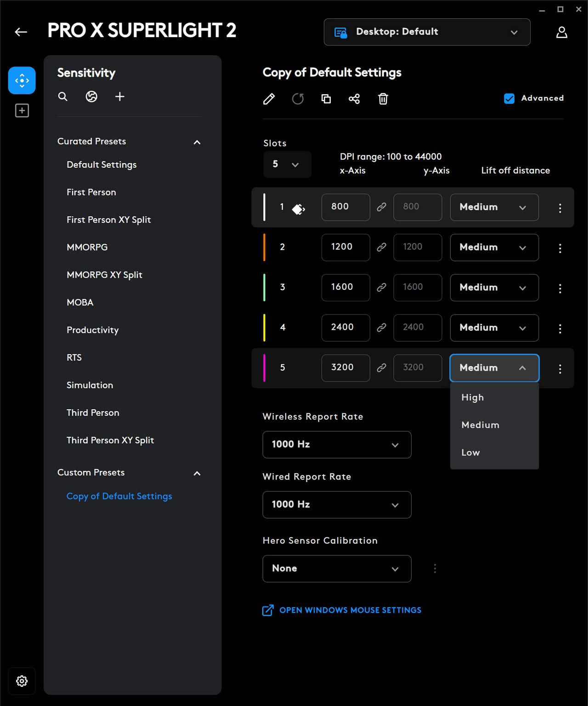Open more options for slot 4
The width and height of the screenshot is (588, 706).
560,329
